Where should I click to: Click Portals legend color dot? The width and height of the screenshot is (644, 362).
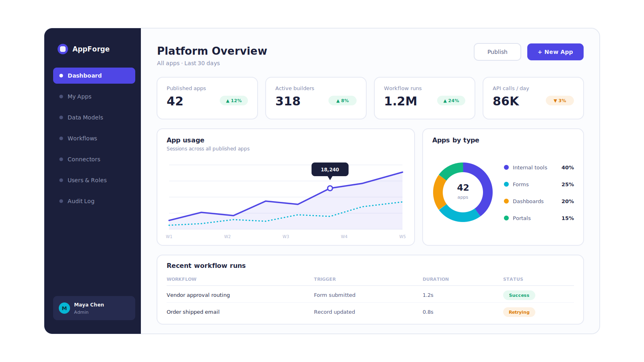pyautogui.click(x=506, y=218)
